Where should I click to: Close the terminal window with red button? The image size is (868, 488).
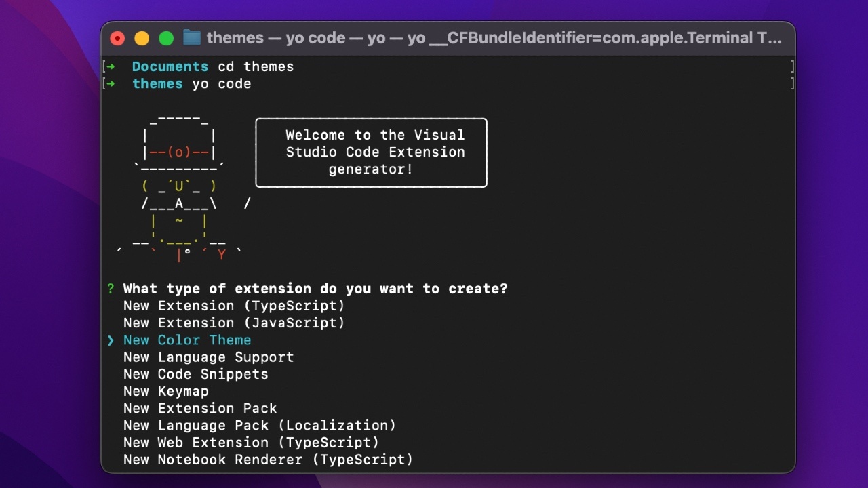117,38
